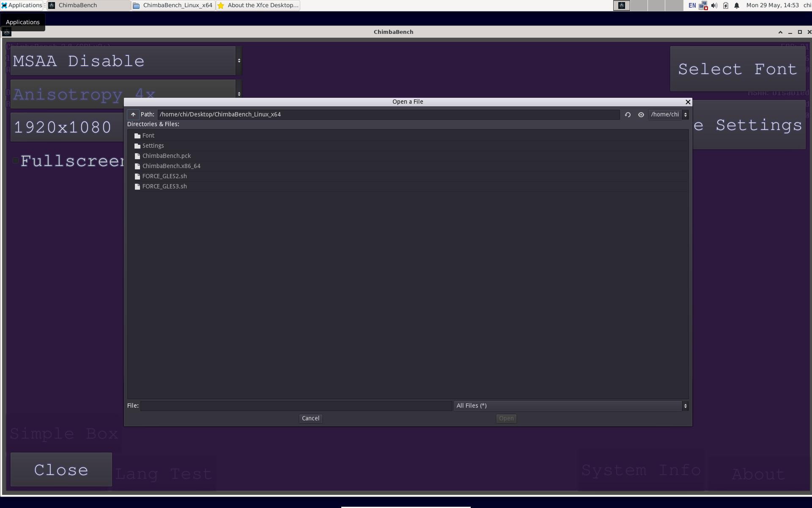Open the Settings folder
The height and width of the screenshot is (508, 812).
(153, 146)
